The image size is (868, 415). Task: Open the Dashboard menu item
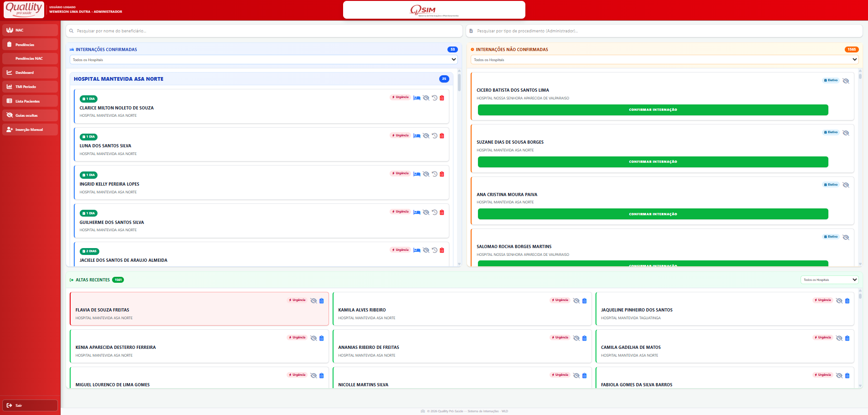click(x=30, y=73)
